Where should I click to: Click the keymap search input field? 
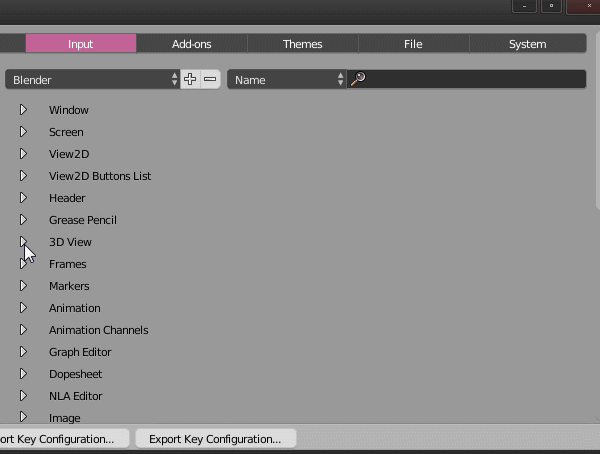[466, 79]
